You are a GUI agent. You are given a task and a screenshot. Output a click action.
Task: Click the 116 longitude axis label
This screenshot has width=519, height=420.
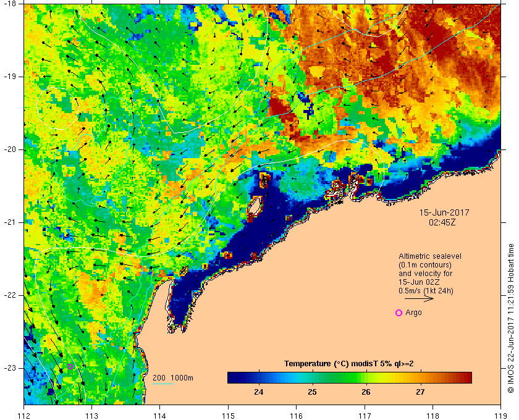(296, 416)
